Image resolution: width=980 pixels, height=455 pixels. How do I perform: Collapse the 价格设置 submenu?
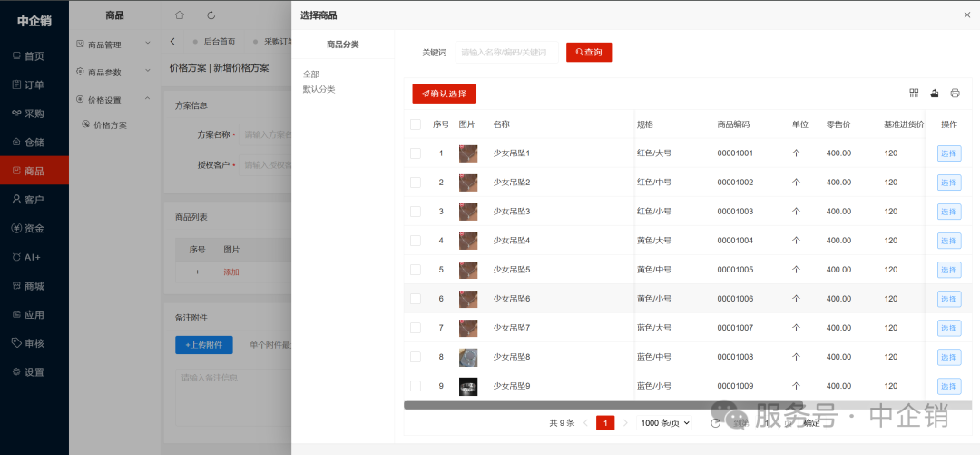[113, 100]
